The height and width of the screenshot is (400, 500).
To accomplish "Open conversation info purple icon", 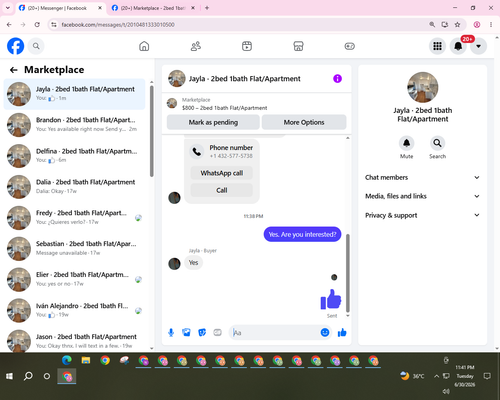I will point(337,79).
